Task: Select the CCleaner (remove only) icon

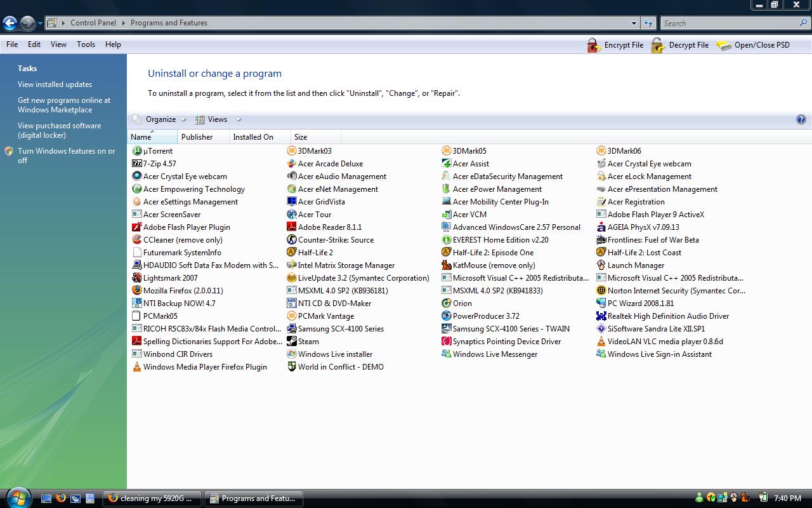Action: pyautogui.click(x=136, y=240)
